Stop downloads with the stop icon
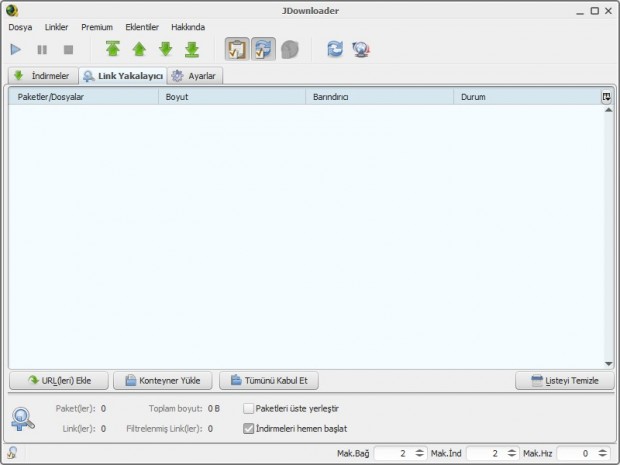This screenshot has width=620, height=465. (68, 49)
